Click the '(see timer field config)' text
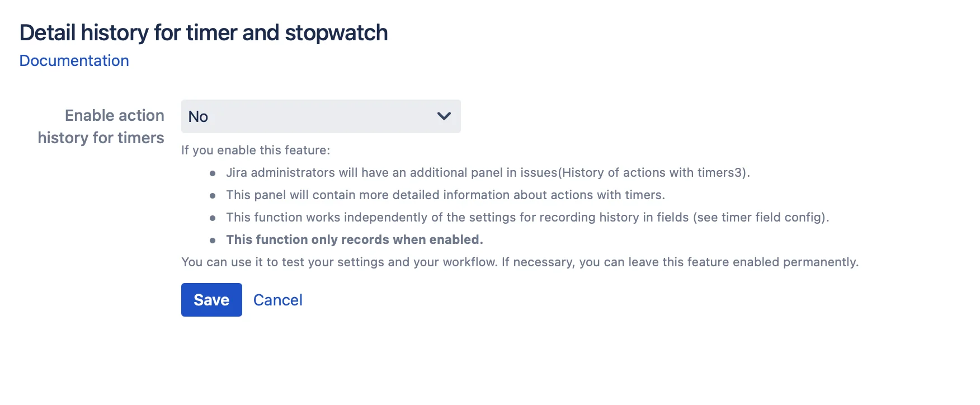Screen dimensions: 980x405 tap(760, 217)
